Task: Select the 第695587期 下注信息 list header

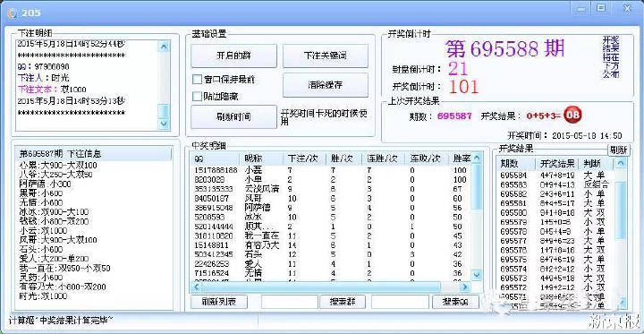Action: 93,154
